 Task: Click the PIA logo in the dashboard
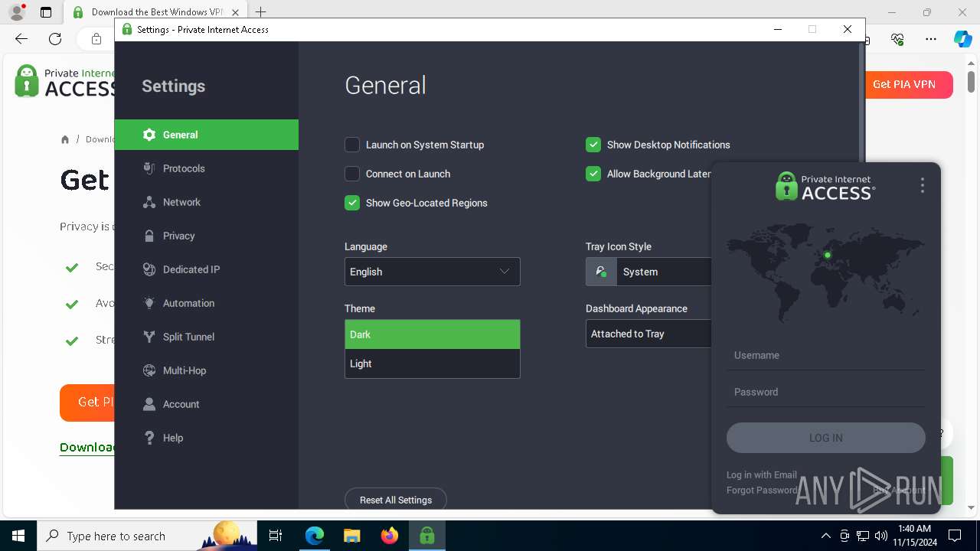pyautogui.click(x=825, y=186)
